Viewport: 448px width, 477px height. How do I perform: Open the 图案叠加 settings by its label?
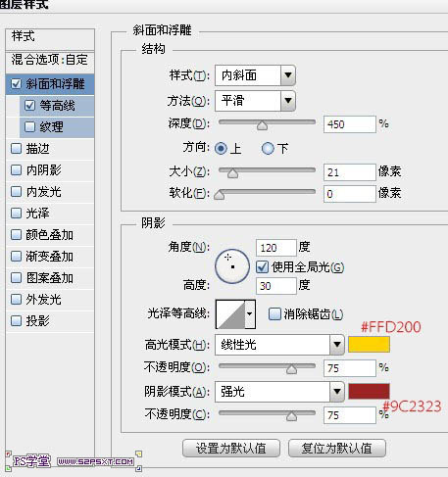[50, 278]
